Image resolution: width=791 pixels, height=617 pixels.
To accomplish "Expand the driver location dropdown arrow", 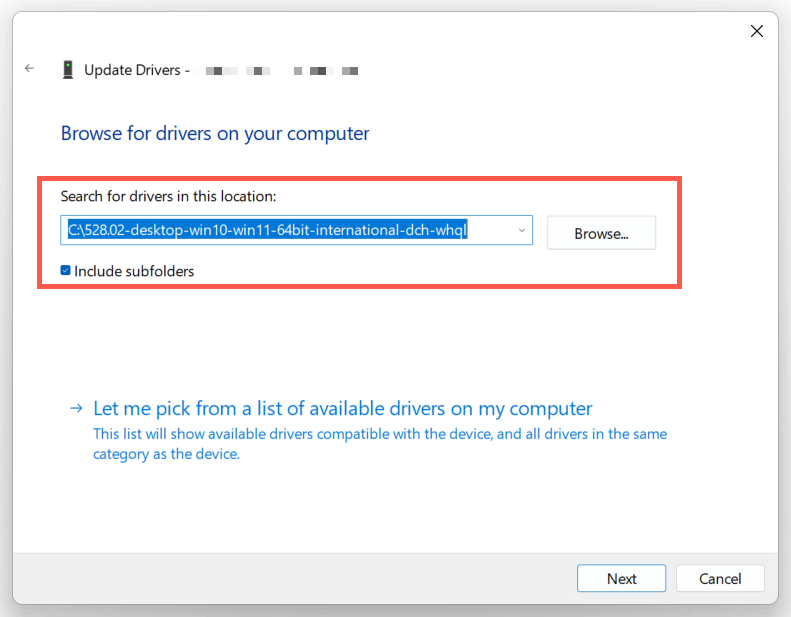I will point(522,231).
